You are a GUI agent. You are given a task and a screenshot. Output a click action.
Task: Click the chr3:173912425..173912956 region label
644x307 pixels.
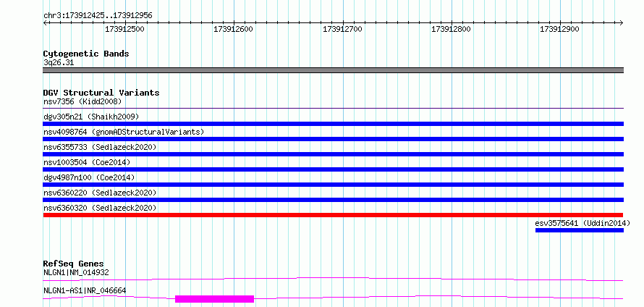pos(98,16)
